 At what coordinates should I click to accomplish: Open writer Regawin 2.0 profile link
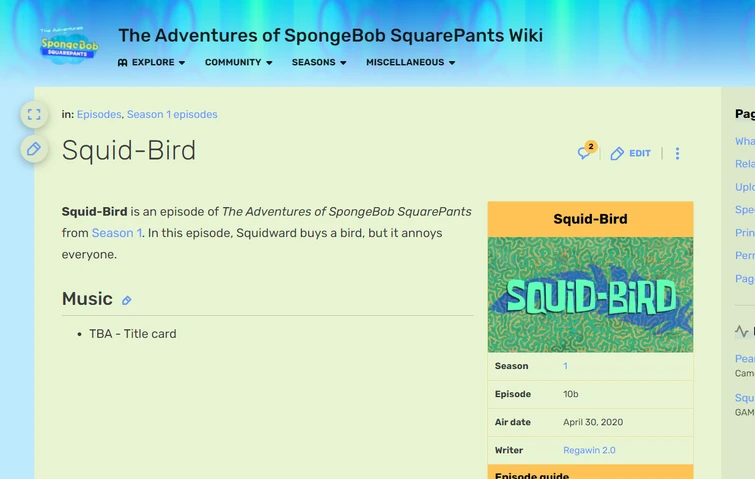589,450
